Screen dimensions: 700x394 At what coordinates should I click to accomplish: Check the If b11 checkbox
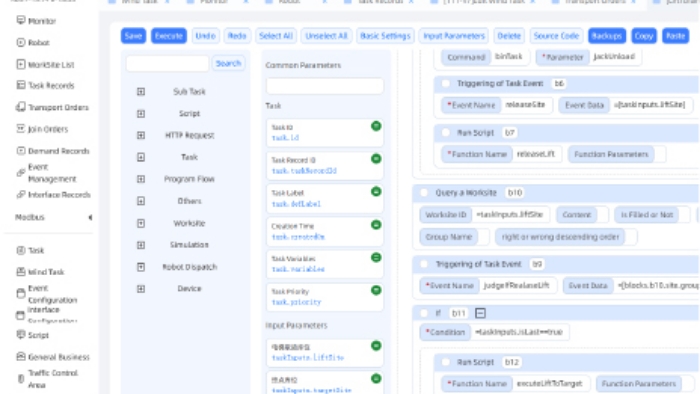point(424,313)
